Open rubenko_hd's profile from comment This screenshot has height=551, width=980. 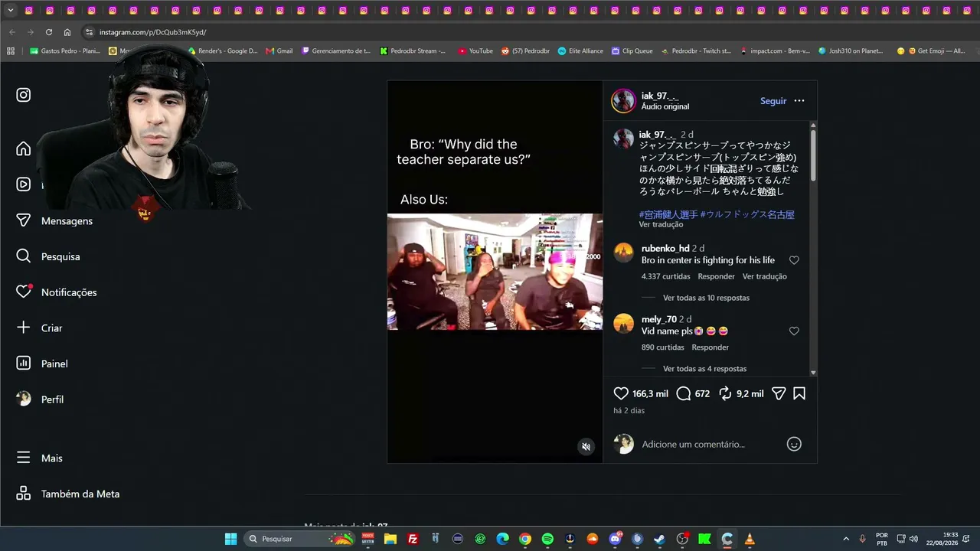pyautogui.click(x=665, y=248)
